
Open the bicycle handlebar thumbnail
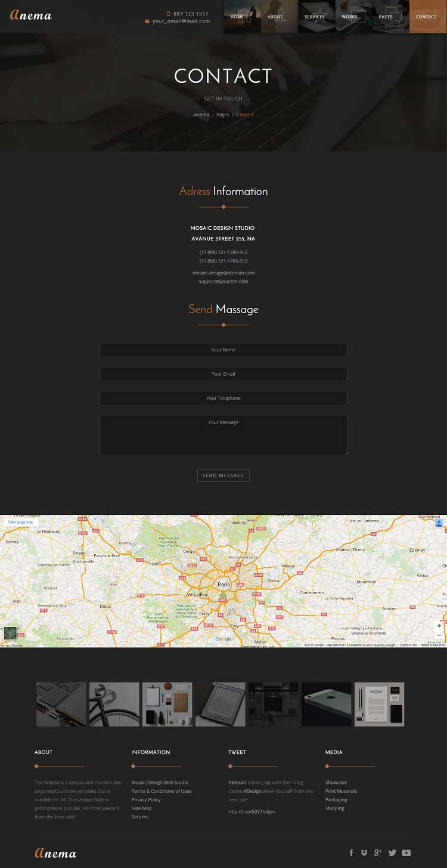114,705
